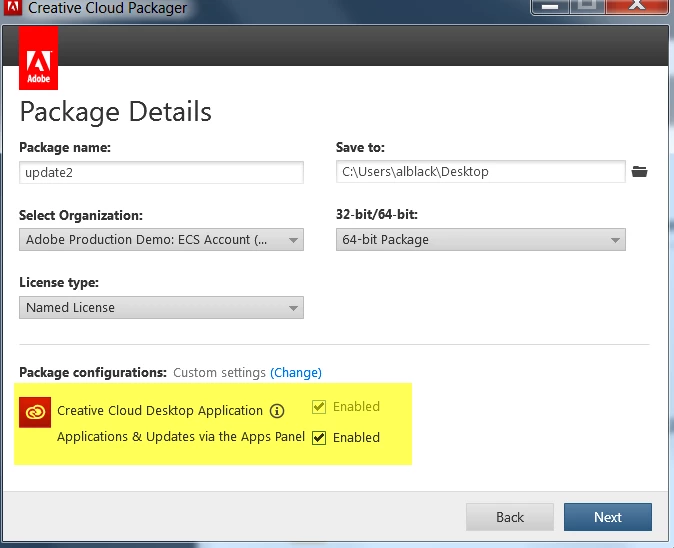The image size is (674, 548).
Task: Uncheck Applications & Updates via the Apps Panel
Action: (x=319, y=438)
